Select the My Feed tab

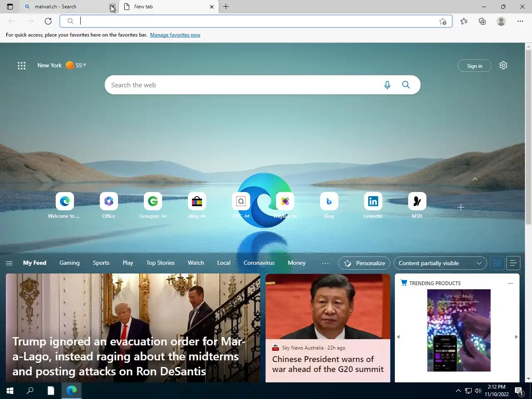pos(34,263)
